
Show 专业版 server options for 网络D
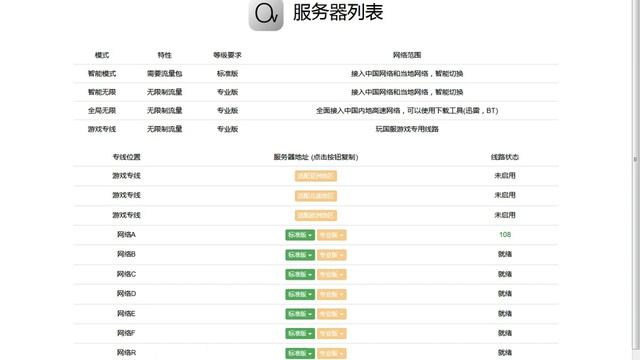[331, 294]
